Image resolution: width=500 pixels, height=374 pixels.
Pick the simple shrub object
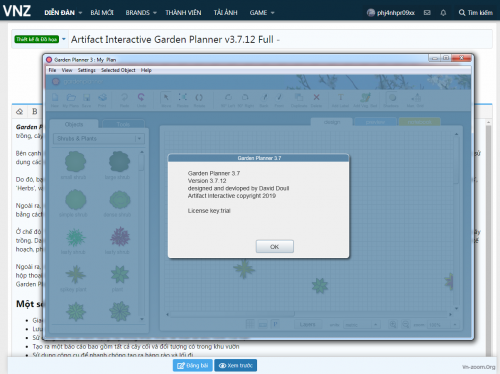coord(75,199)
